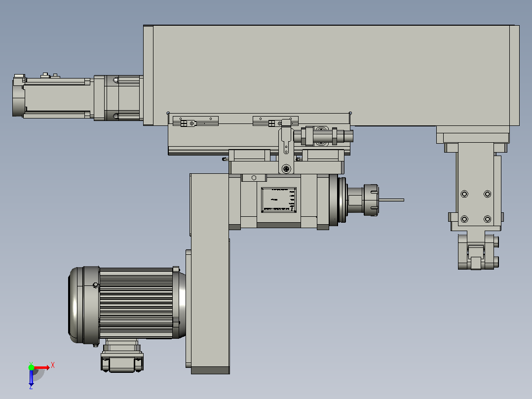Click the green Y axis dot of the triad

[x=31, y=367]
